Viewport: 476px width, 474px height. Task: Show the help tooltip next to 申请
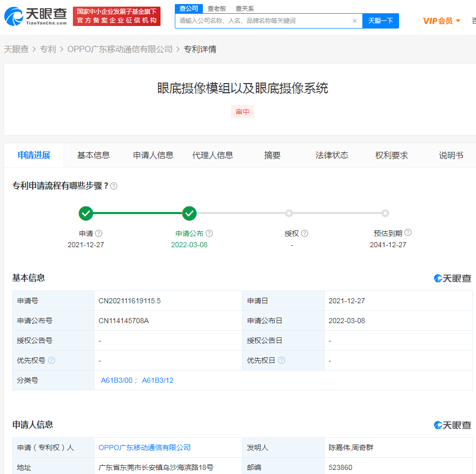tap(99, 233)
